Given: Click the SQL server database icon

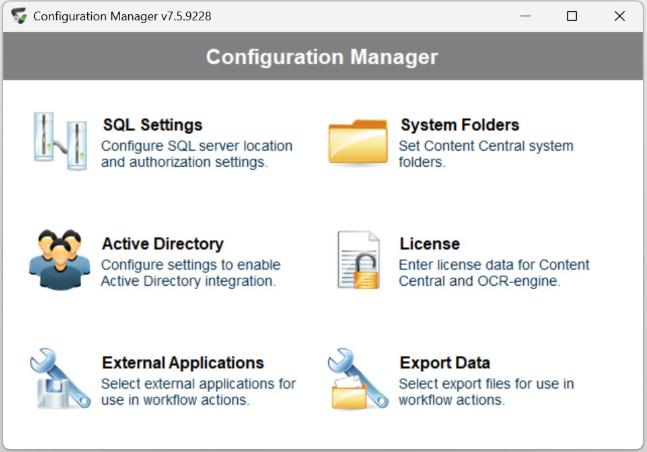Looking at the screenshot, I should pyautogui.click(x=58, y=141).
